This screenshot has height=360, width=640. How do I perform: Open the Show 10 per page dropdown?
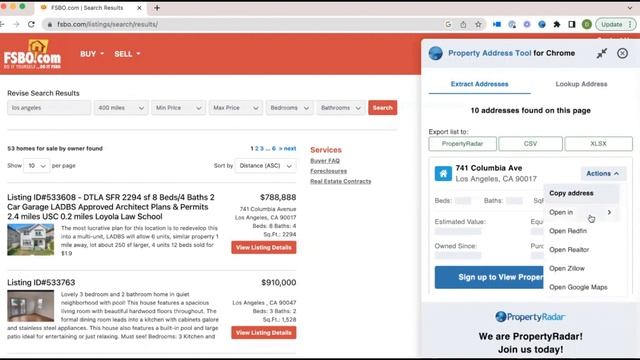[x=36, y=166]
